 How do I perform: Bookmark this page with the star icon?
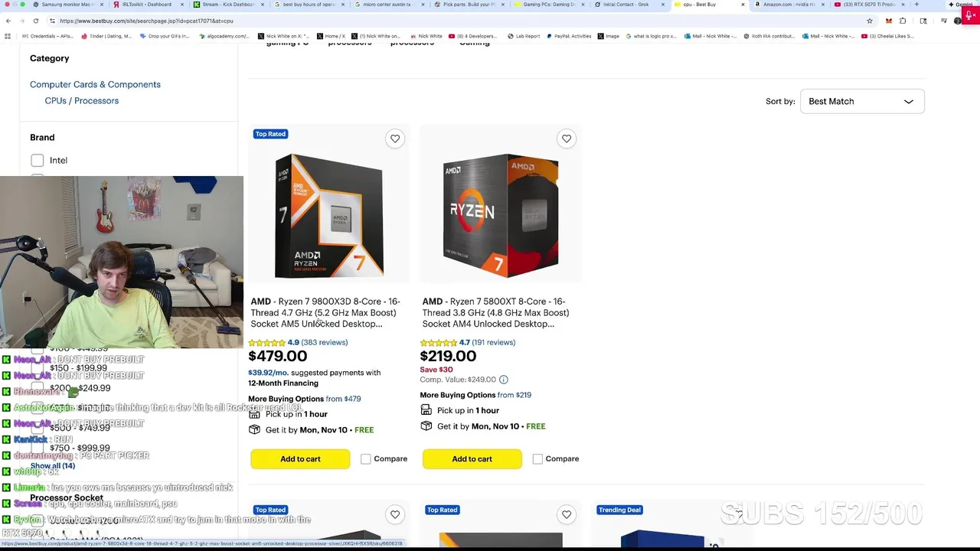[x=869, y=21]
